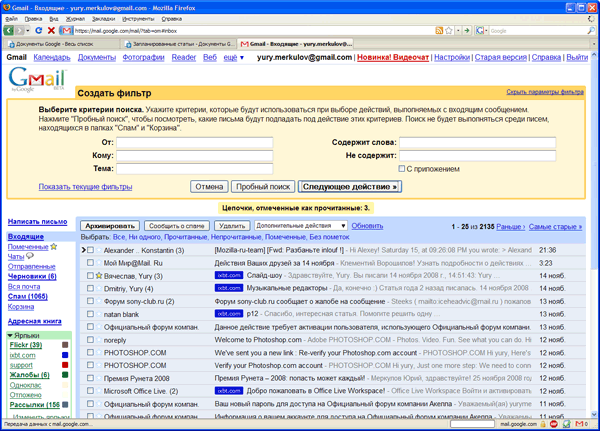The height and width of the screenshot is (431, 600).
Task: Click the Скрыть параметры фильтра link
Action: coord(545,92)
